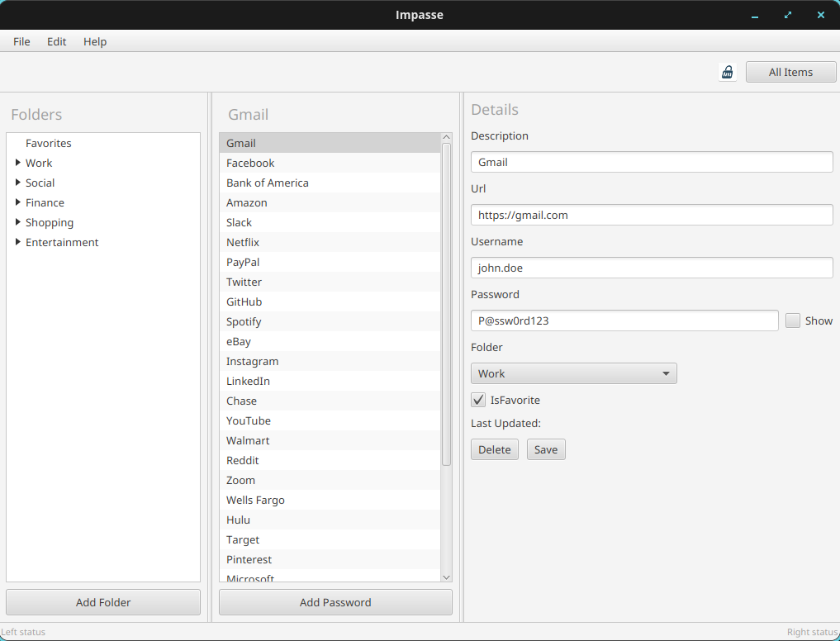Click the list scrollbar up arrow
The width and height of the screenshot is (840, 641).
pos(446,137)
